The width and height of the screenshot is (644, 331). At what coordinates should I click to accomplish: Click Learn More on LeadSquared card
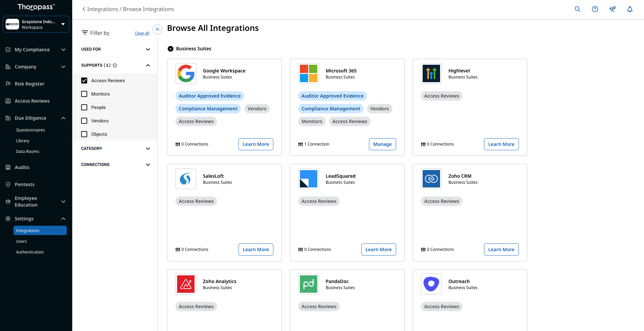(379, 250)
